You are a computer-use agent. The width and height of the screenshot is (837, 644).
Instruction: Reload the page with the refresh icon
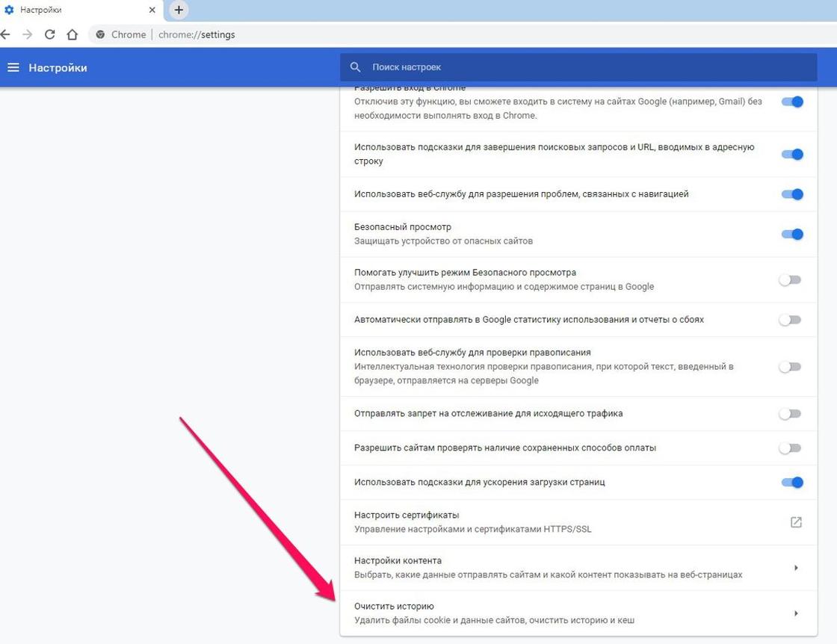[x=49, y=34]
